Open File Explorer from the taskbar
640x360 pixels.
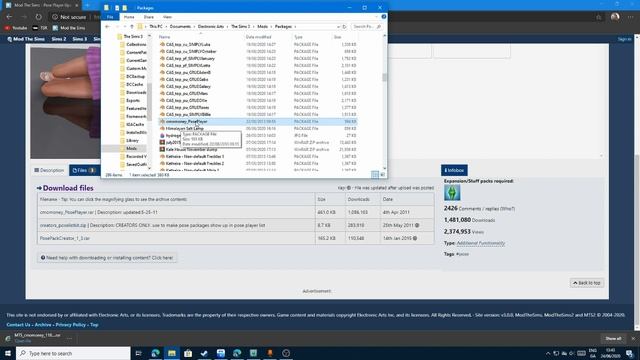tap(172, 353)
